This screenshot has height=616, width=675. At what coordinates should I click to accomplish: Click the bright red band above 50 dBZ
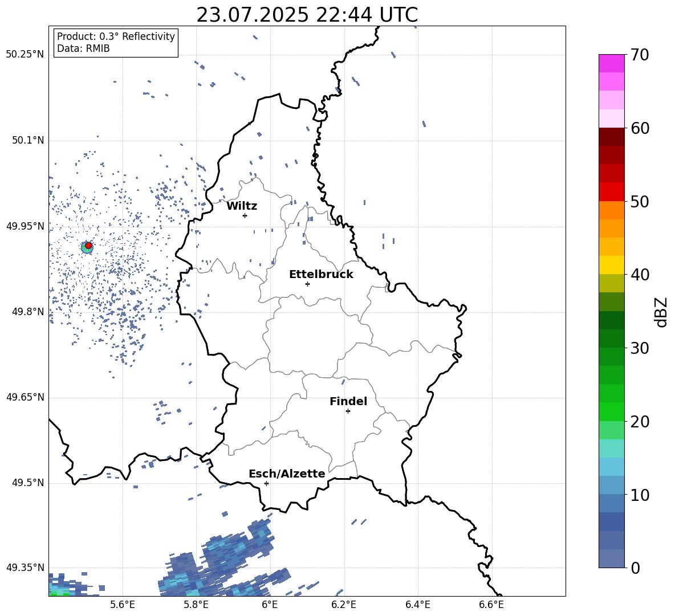(611, 192)
